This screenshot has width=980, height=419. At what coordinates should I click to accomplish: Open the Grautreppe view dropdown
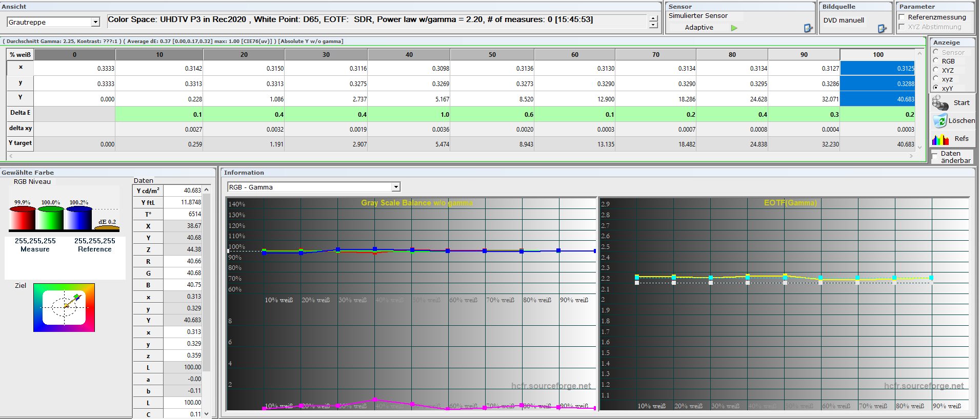click(x=95, y=22)
